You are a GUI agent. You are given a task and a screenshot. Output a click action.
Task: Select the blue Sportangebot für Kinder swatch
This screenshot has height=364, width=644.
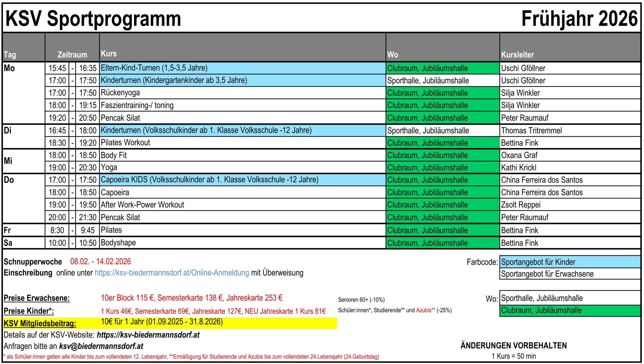tap(570, 262)
